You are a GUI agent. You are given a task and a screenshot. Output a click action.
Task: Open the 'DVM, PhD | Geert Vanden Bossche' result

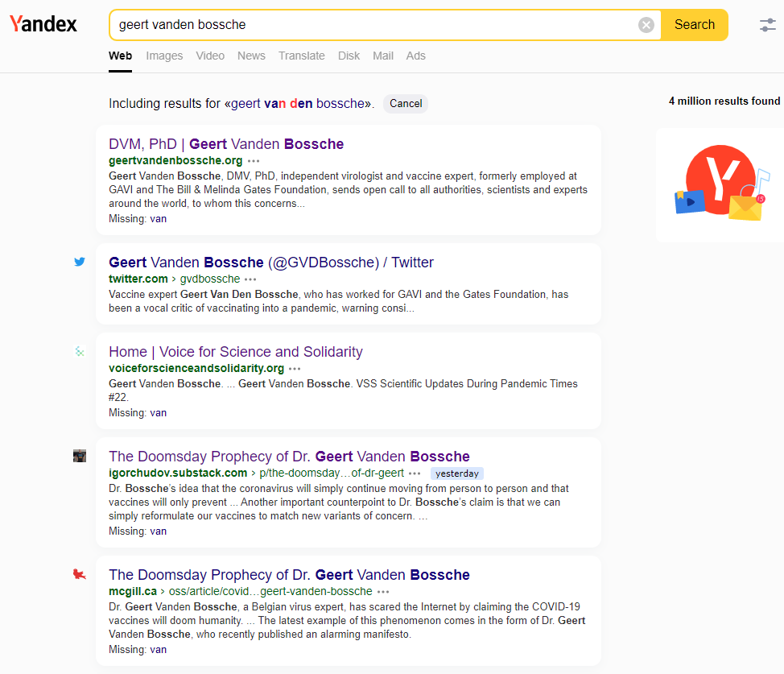click(x=226, y=144)
